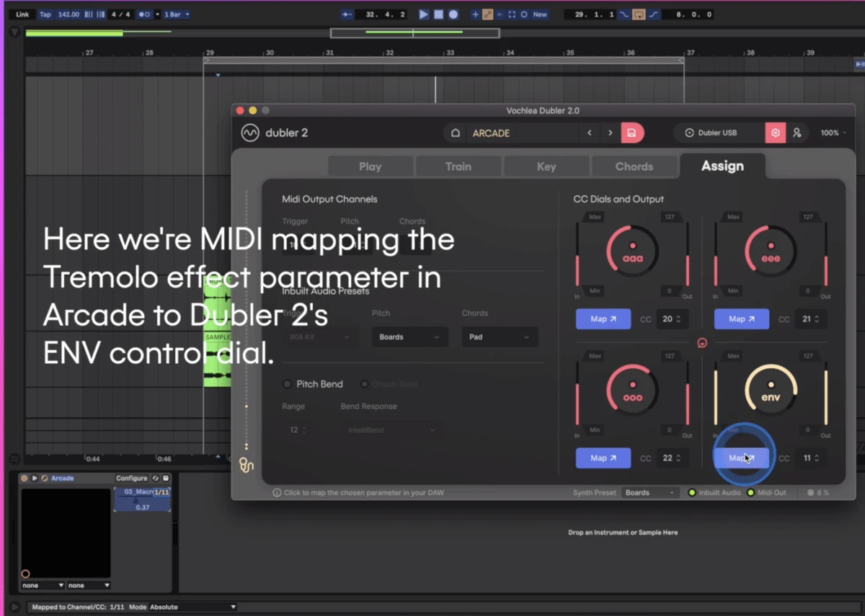The height and width of the screenshot is (616, 865).
Task: Open the Pitch preset Boards dropdown
Action: point(409,336)
